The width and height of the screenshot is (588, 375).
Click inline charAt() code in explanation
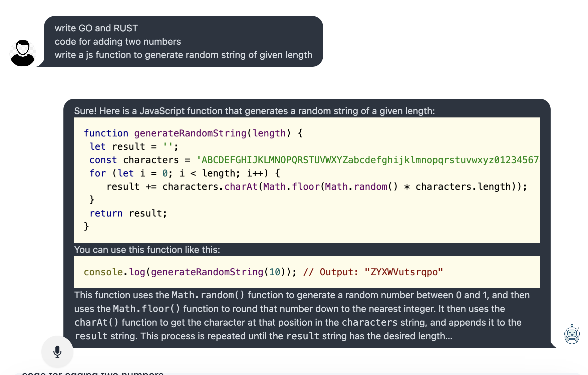[x=96, y=323]
